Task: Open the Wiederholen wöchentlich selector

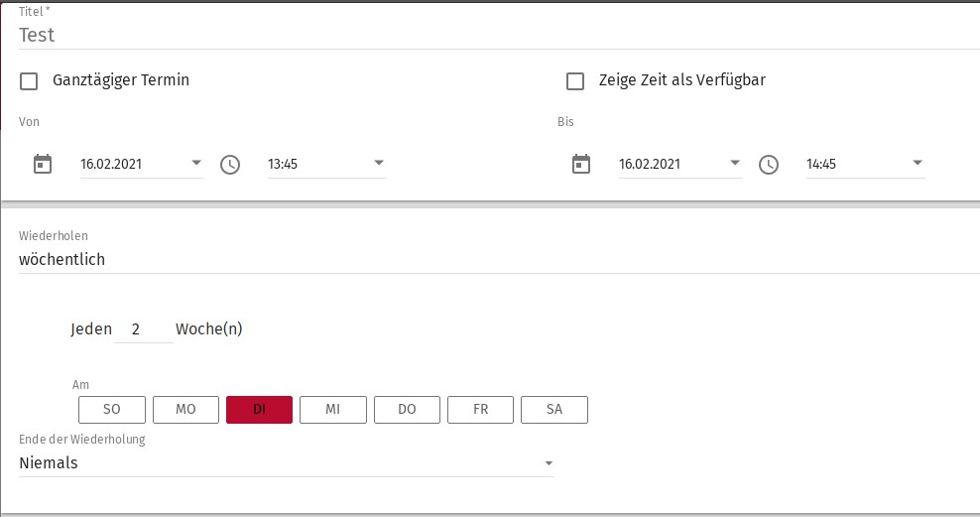Action: pyautogui.click(x=496, y=260)
